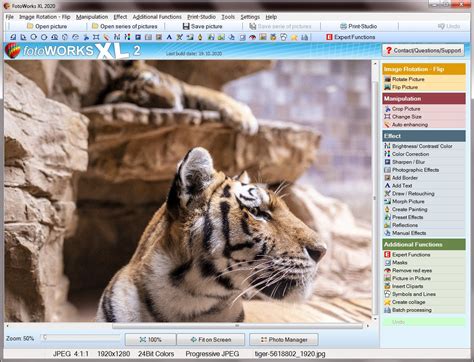Click the Preset Effects icon in the side panel

click(x=387, y=217)
